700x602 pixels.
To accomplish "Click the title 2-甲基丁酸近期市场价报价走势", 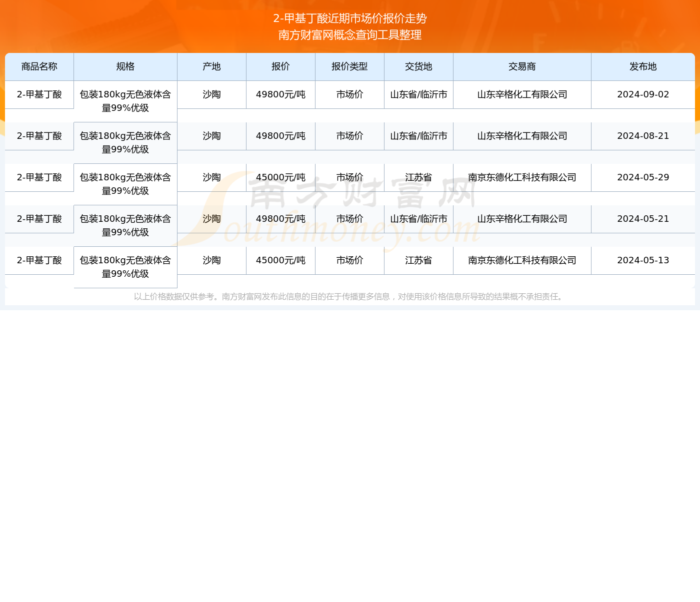I will [x=350, y=18].
